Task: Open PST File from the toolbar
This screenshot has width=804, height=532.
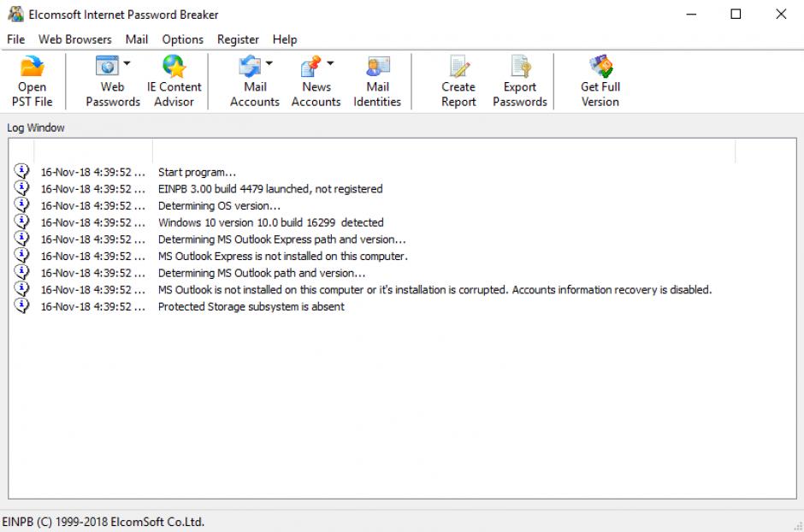Action: coord(32,81)
